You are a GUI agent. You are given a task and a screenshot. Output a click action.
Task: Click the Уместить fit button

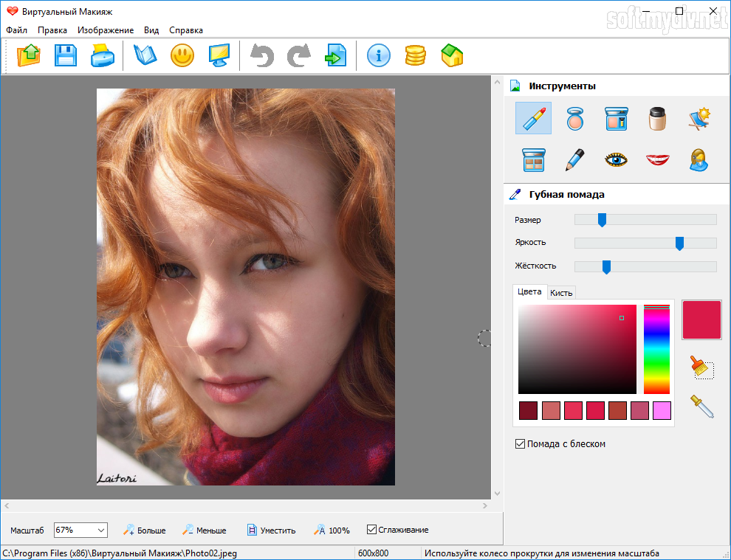271,530
